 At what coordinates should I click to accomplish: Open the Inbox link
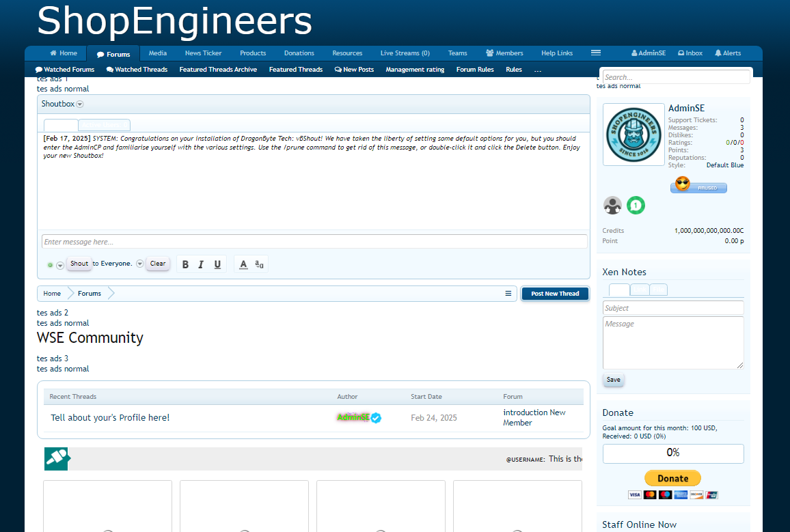click(x=690, y=53)
